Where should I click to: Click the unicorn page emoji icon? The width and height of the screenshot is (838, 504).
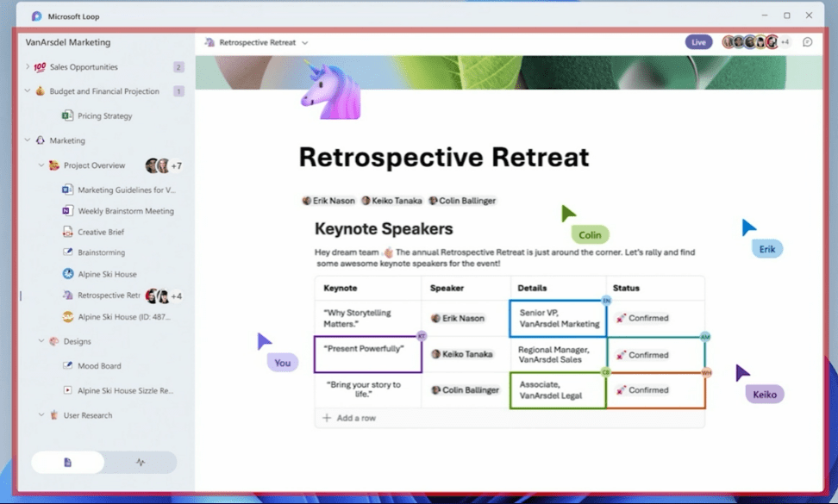pyautogui.click(x=329, y=90)
